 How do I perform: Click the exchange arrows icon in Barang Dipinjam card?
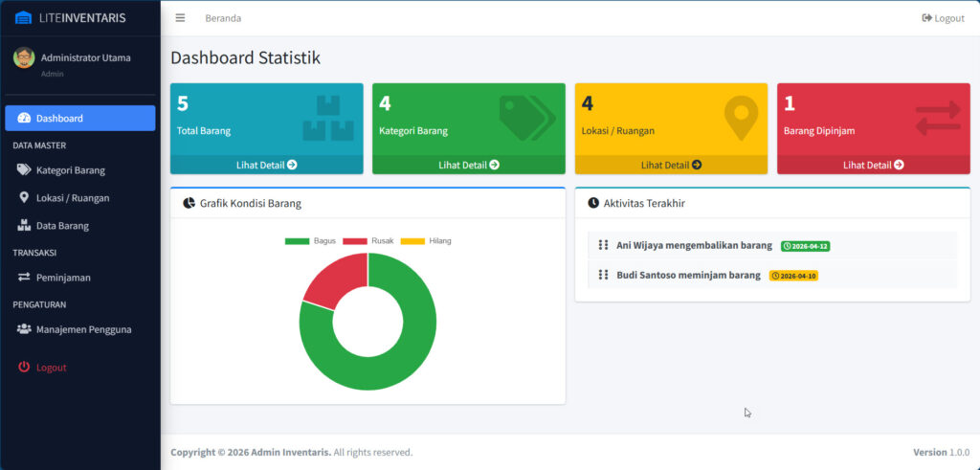coord(937,119)
